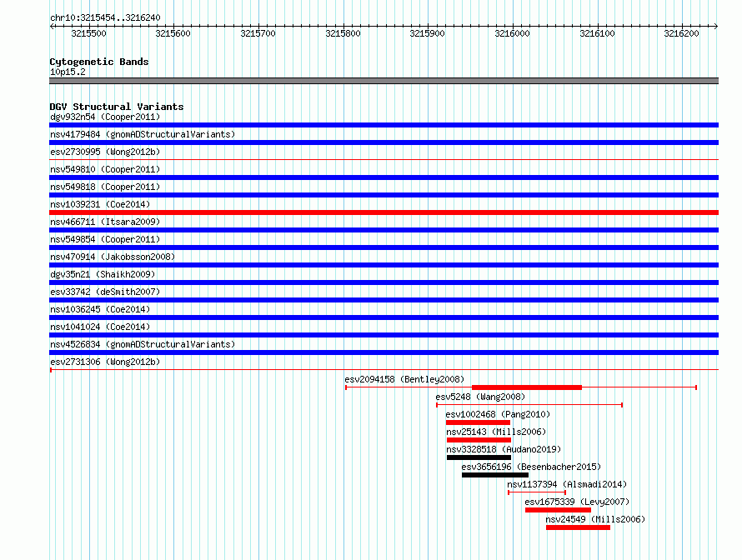The width and height of the screenshot is (742, 560).
Task: Click the thin red line under esv2731306
Action: (384, 370)
